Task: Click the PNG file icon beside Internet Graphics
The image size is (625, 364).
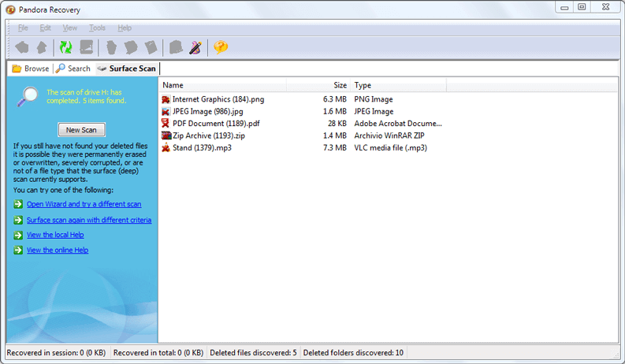Action: (x=166, y=99)
